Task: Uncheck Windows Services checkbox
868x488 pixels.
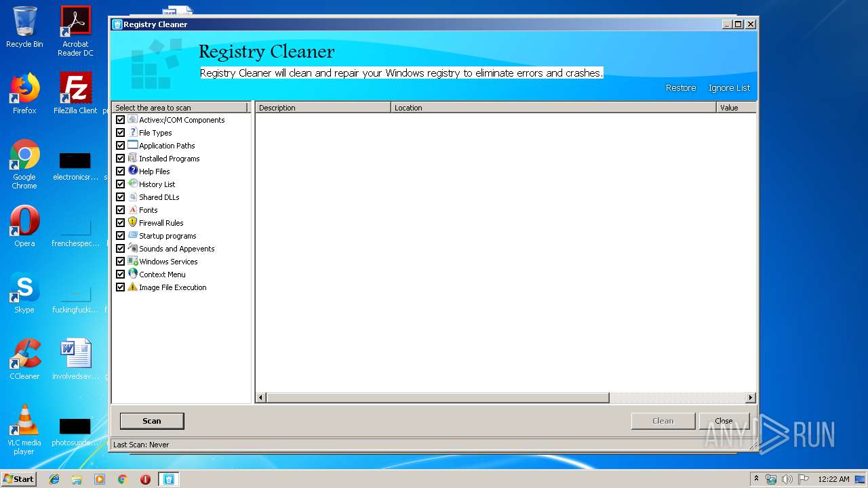Action: coord(120,261)
